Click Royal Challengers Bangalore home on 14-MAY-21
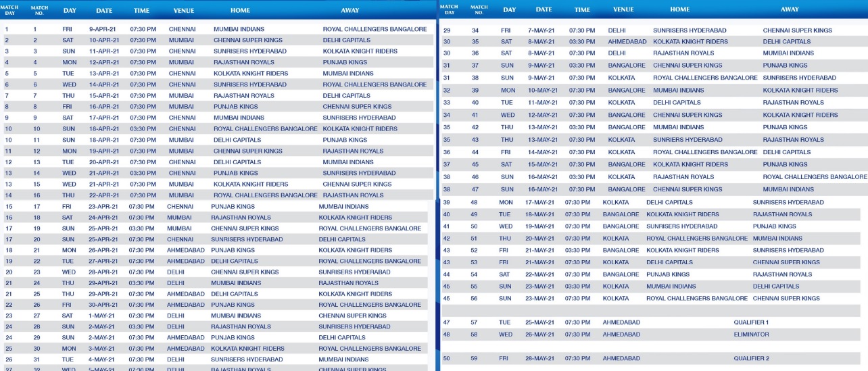 click(x=705, y=152)
